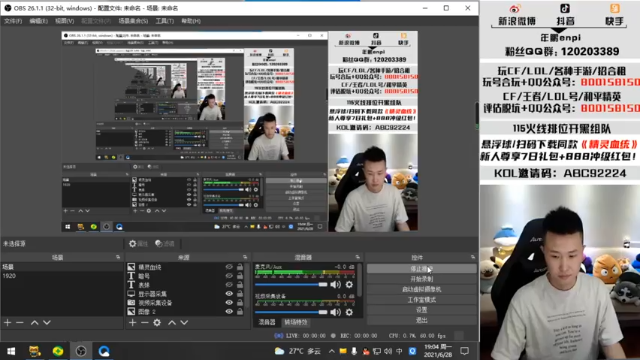Toggle the lock on the 显示器采集 source

pos(240,294)
